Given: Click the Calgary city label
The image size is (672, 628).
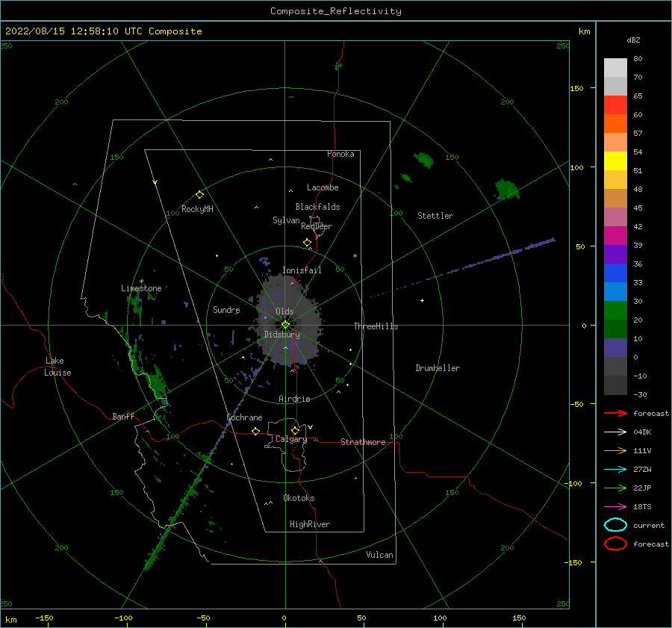Looking at the screenshot, I should (291, 439).
